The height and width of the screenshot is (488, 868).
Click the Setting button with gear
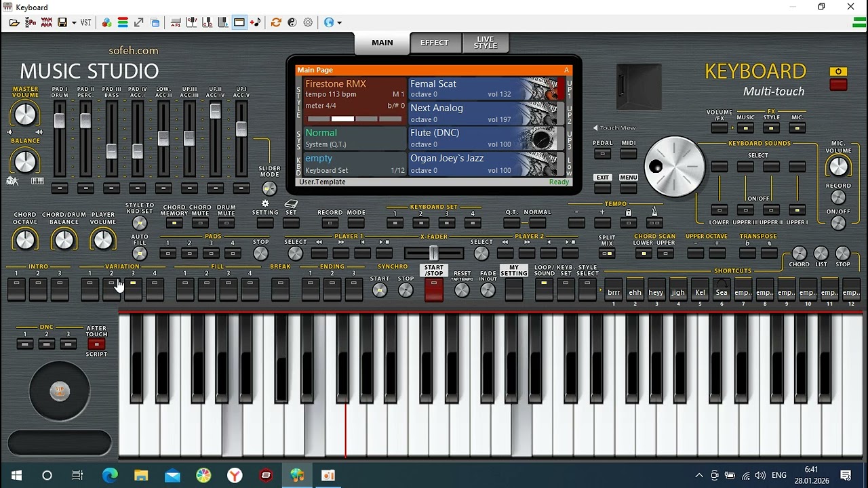265,222
